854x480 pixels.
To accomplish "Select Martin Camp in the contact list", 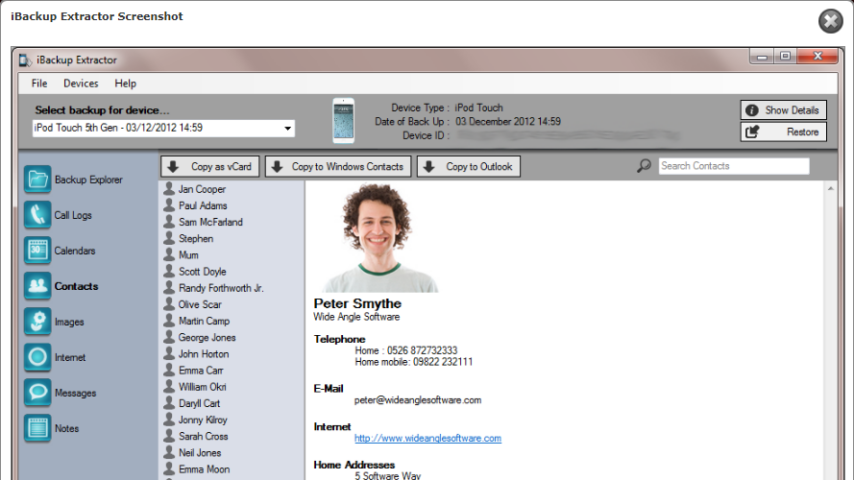I will [x=204, y=321].
